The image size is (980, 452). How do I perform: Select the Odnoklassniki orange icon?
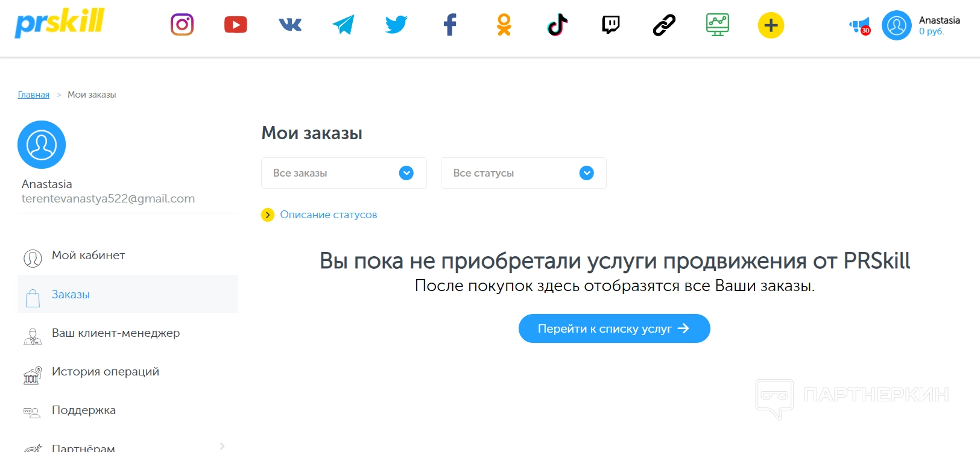(504, 25)
